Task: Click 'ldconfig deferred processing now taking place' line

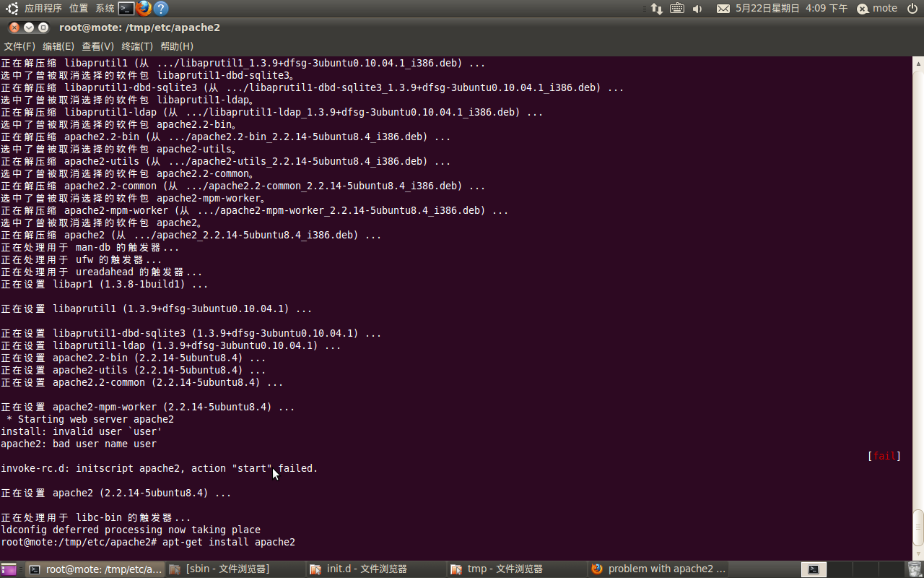Action: click(131, 530)
